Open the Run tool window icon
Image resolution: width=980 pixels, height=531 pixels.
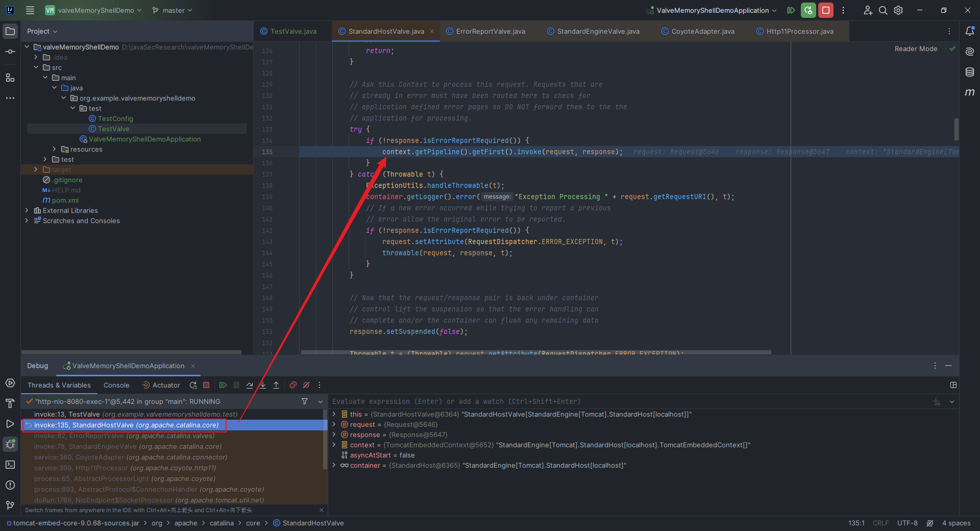10,424
